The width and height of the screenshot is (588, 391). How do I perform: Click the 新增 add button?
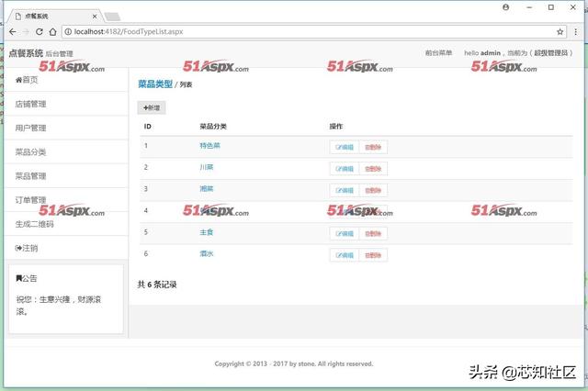point(152,108)
